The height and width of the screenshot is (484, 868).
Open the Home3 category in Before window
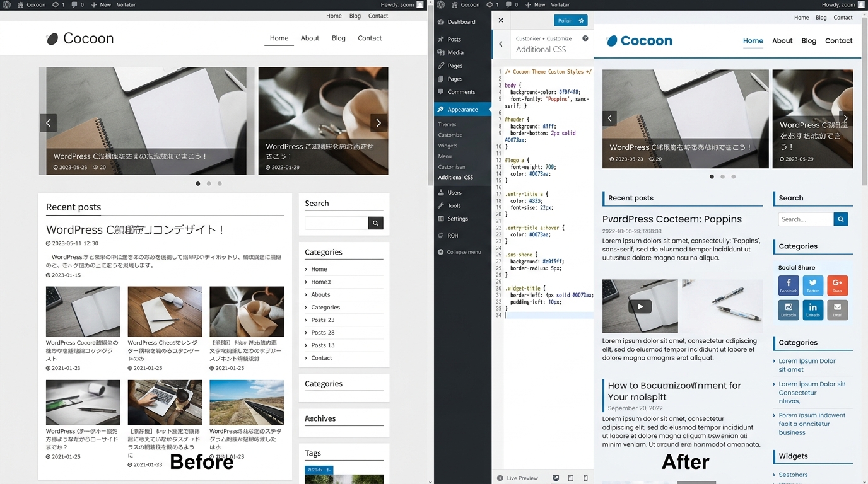point(321,282)
